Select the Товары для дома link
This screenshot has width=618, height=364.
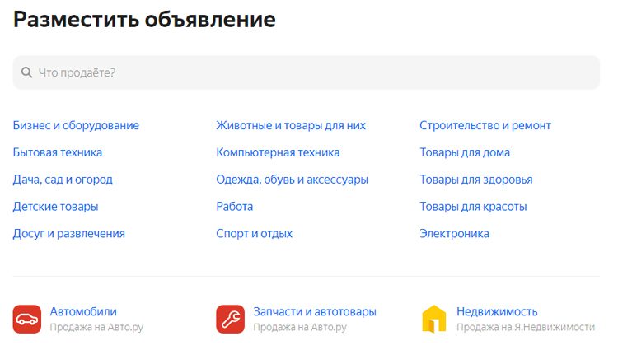coord(465,152)
